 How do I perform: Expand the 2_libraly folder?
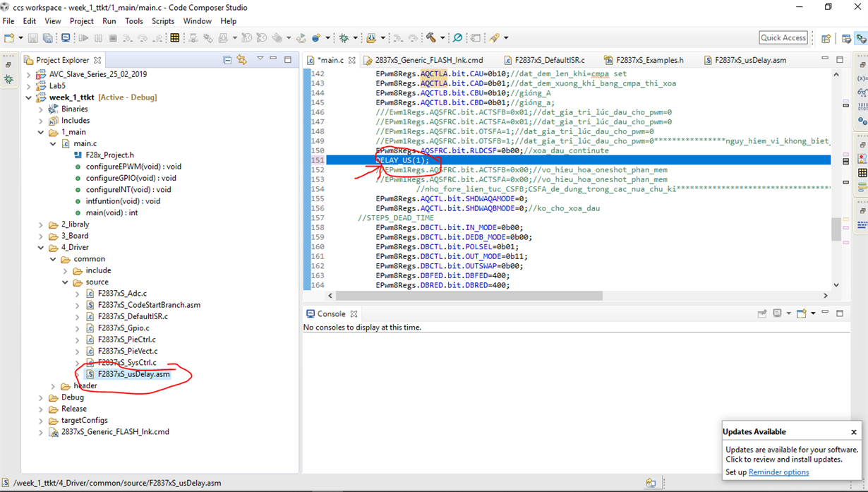pyautogui.click(x=41, y=224)
